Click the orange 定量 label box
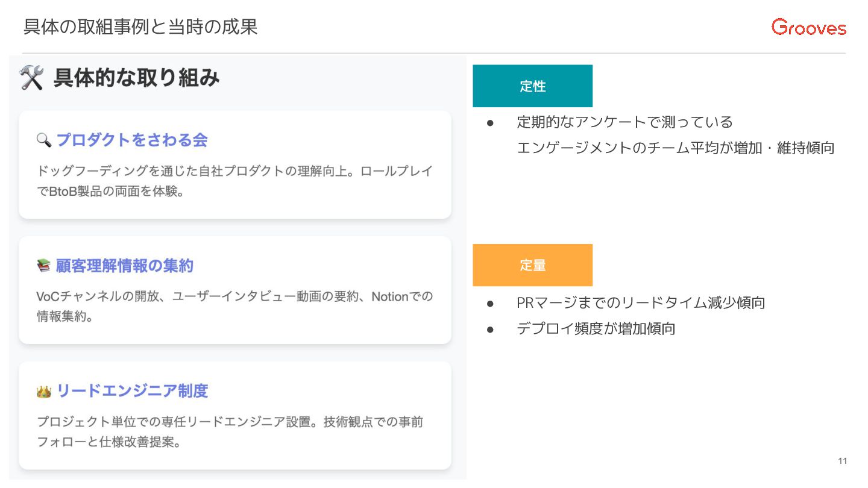This screenshot has height=488, width=868. tap(533, 265)
